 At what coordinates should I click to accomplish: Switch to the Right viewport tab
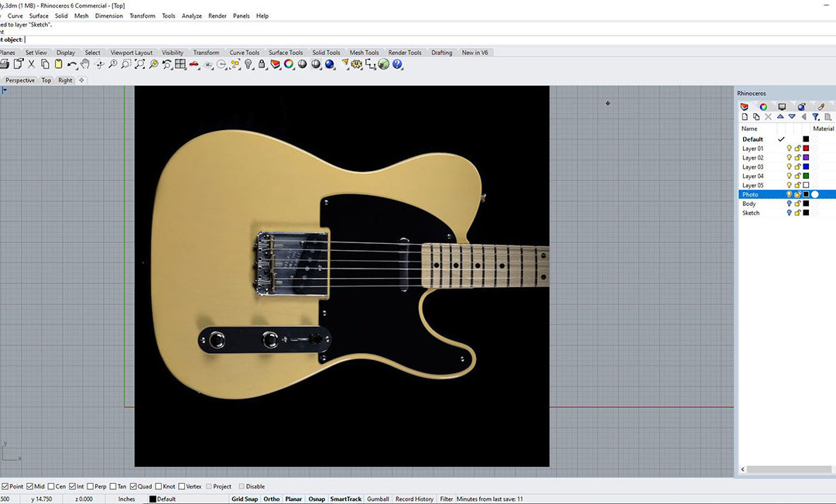(x=65, y=81)
